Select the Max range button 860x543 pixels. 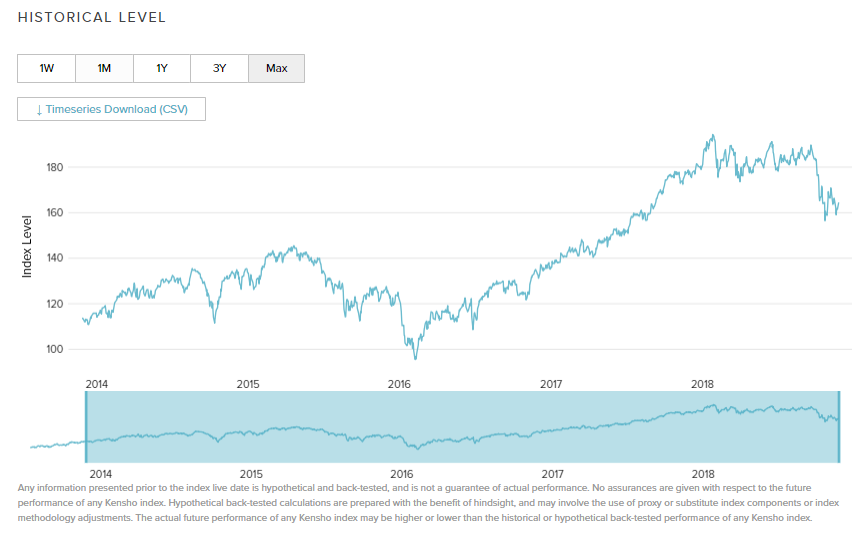coord(277,68)
